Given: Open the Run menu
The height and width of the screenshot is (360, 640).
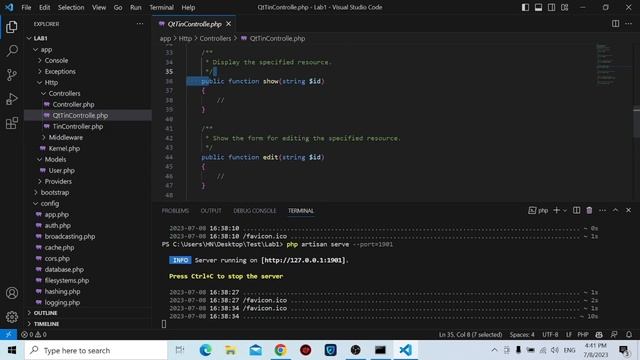Looking at the screenshot, I should point(136,7).
